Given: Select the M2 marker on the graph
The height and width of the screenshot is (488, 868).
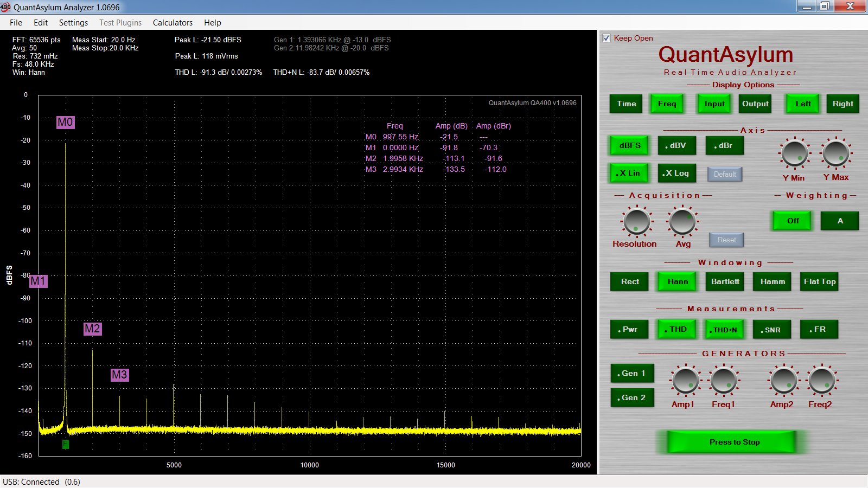Looking at the screenshot, I should 92,329.
